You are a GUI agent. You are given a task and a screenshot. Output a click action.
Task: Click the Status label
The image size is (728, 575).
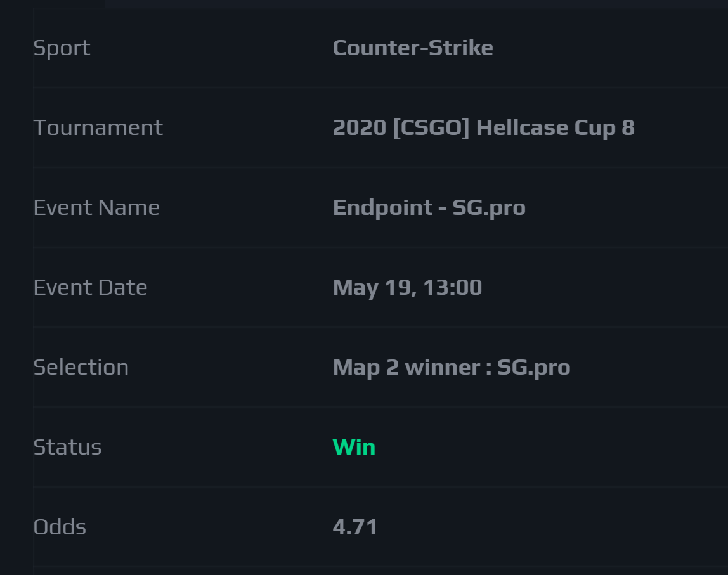67,447
